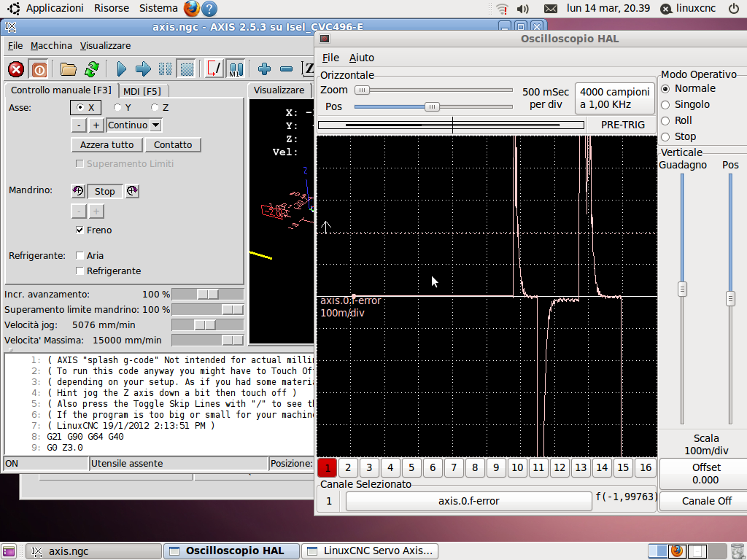
Task: Select the Z axis radio button
Action: (x=155, y=108)
